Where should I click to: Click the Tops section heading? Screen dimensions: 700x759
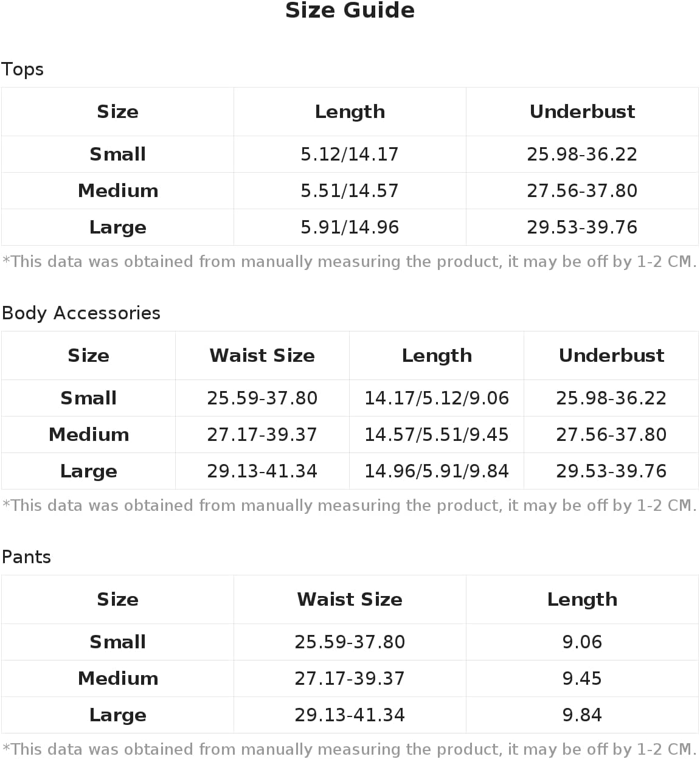pyautogui.click(x=23, y=69)
